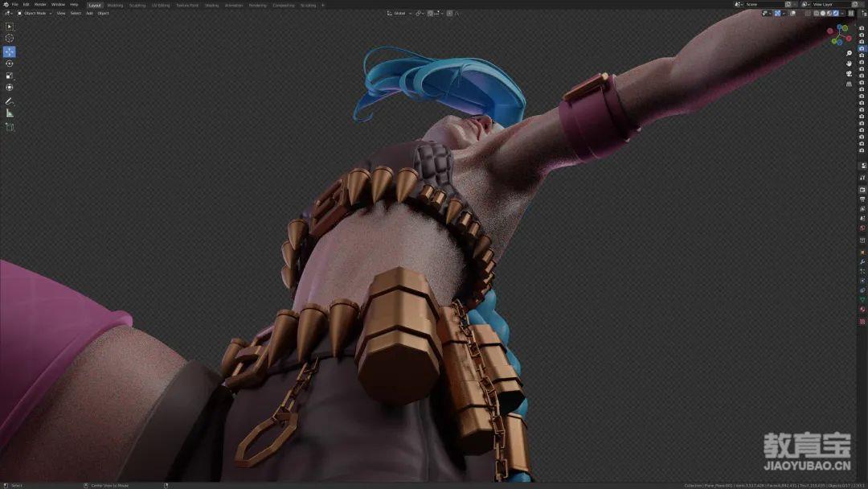Image resolution: width=868 pixels, height=489 pixels.
Task: Open the Active Tool properties tab
Action: 862,179
